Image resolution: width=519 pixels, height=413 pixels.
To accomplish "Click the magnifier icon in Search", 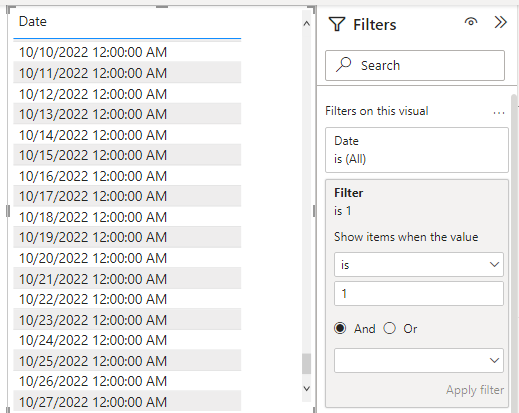I will tap(343, 65).
